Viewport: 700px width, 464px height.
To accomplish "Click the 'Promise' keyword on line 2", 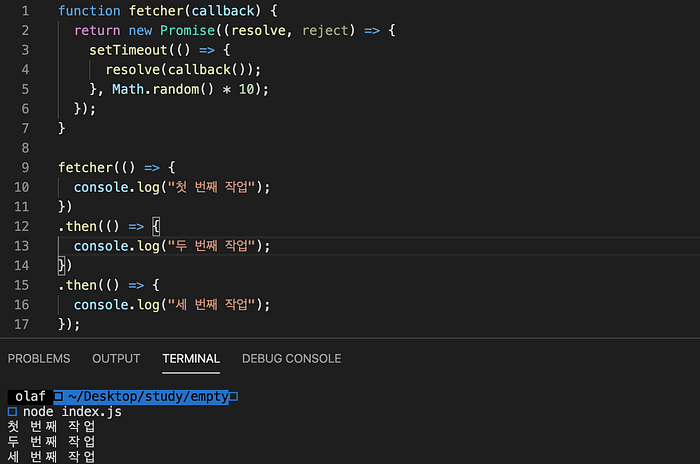I will pyautogui.click(x=188, y=30).
